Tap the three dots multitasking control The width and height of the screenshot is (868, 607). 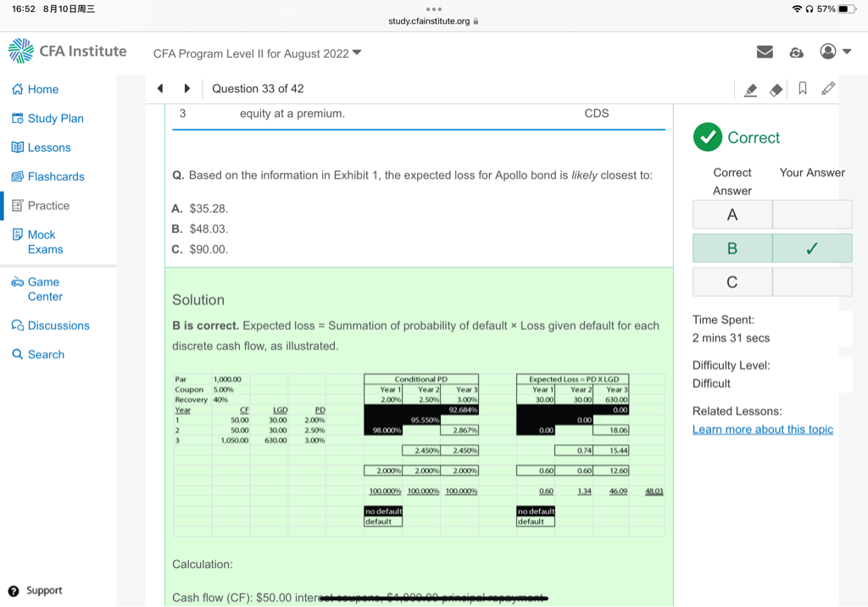pos(434,8)
